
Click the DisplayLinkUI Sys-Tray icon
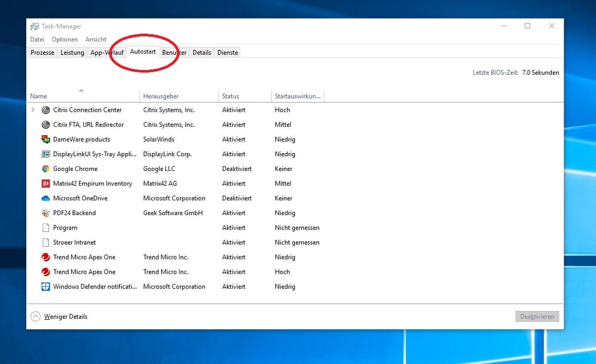45,154
